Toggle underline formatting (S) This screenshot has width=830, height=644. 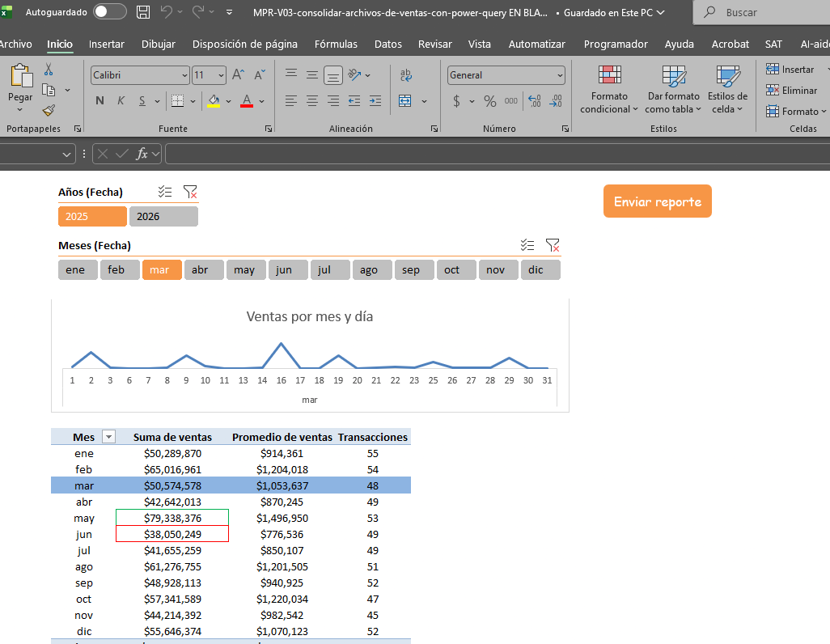coord(142,100)
